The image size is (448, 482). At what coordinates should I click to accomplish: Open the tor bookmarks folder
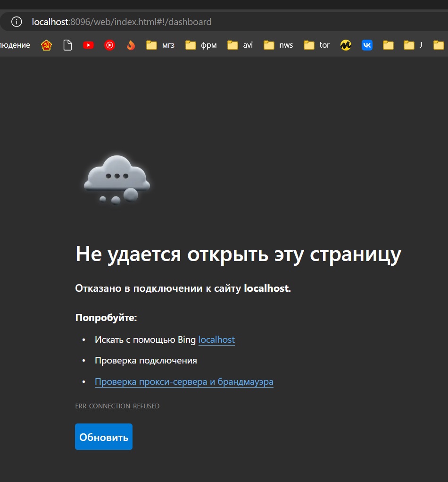click(317, 45)
